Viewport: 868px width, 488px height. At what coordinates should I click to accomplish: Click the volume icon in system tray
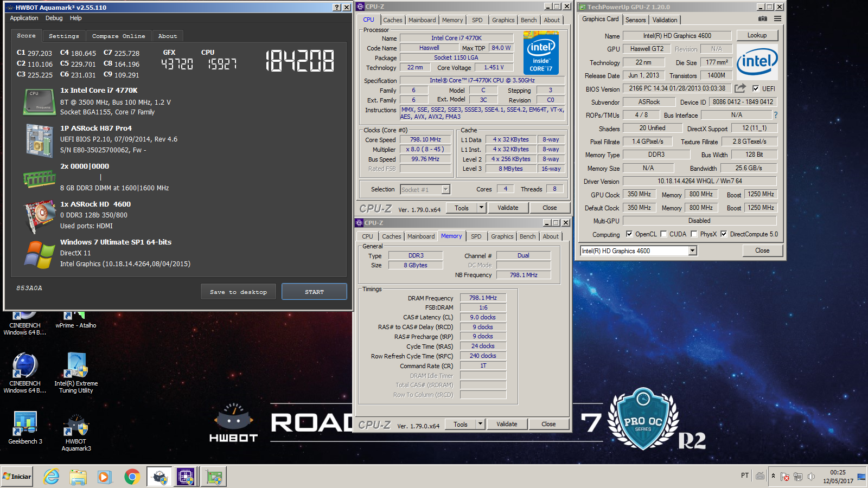(811, 477)
